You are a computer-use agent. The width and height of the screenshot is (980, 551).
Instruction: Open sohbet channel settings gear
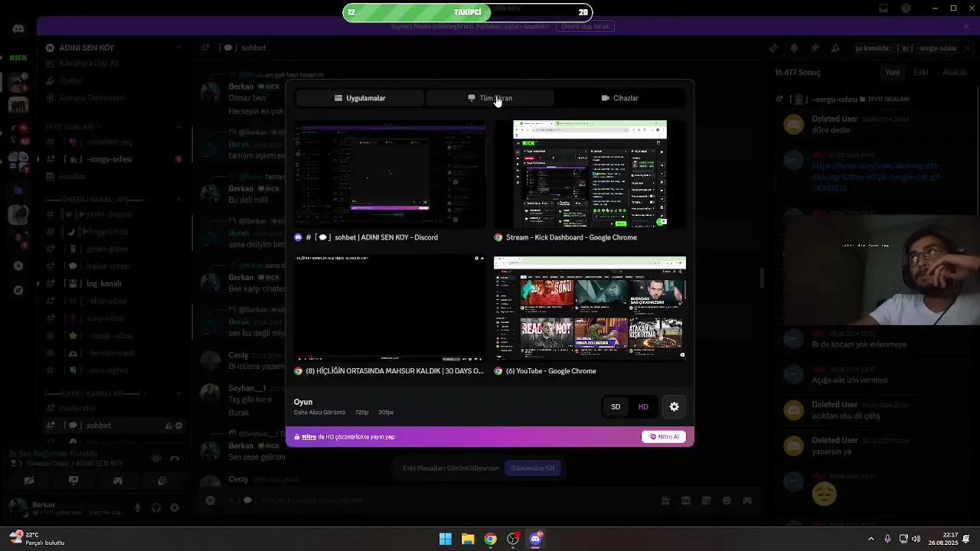tap(179, 425)
